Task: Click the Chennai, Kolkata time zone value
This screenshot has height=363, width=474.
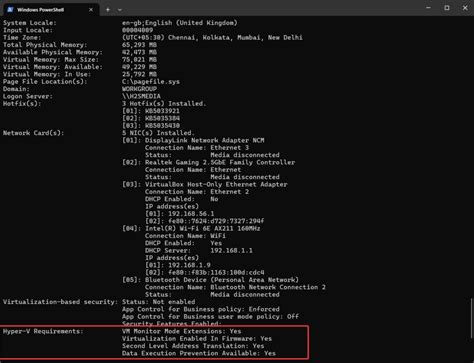Action: (x=212, y=37)
